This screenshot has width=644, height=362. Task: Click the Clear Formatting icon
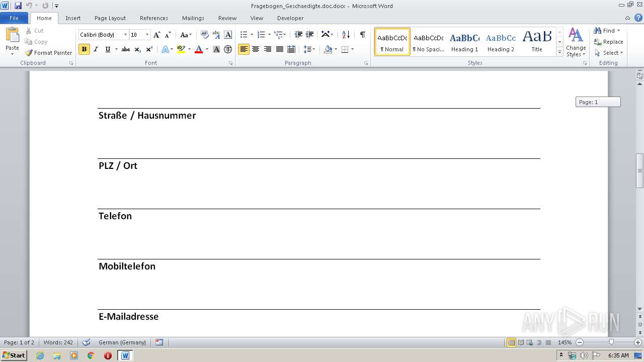tap(204, 35)
